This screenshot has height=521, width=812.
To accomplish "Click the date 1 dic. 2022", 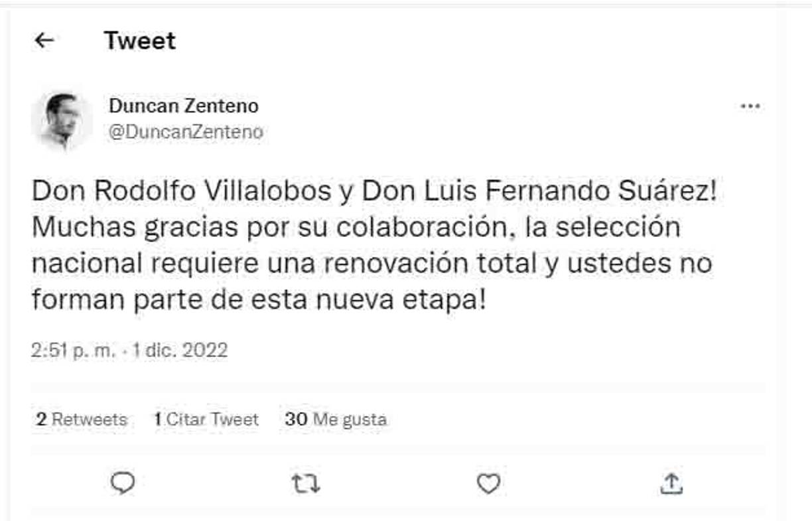I will click(x=180, y=350).
